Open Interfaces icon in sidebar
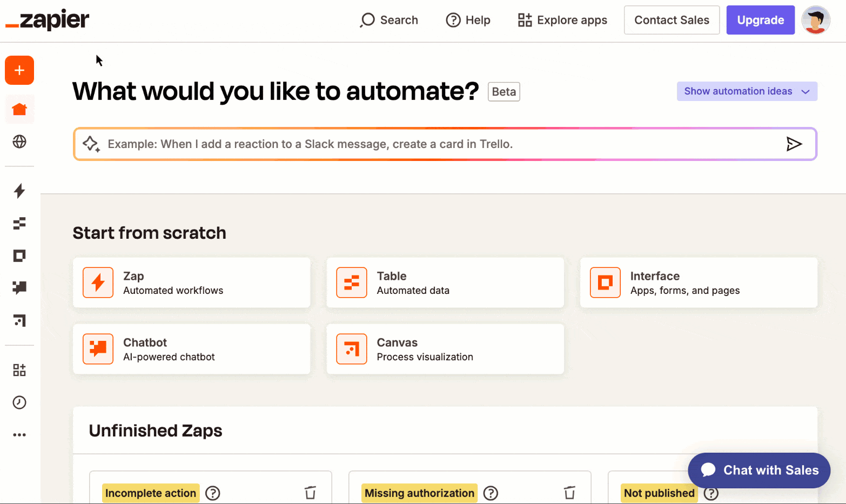The width and height of the screenshot is (846, 504). click(x=19, y=256)
